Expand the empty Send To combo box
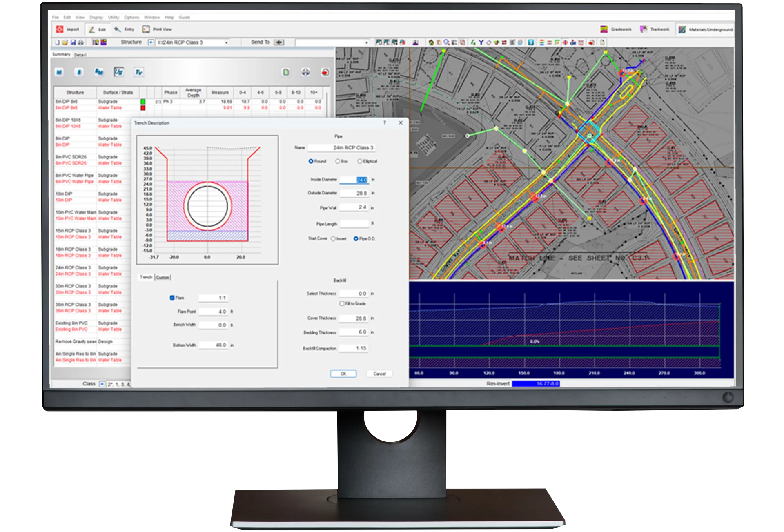Screen dimensions: 784x532 tap(366, 42)
